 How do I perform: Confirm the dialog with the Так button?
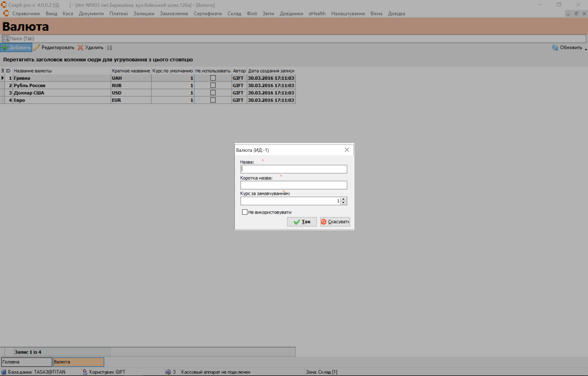[302, 222]
